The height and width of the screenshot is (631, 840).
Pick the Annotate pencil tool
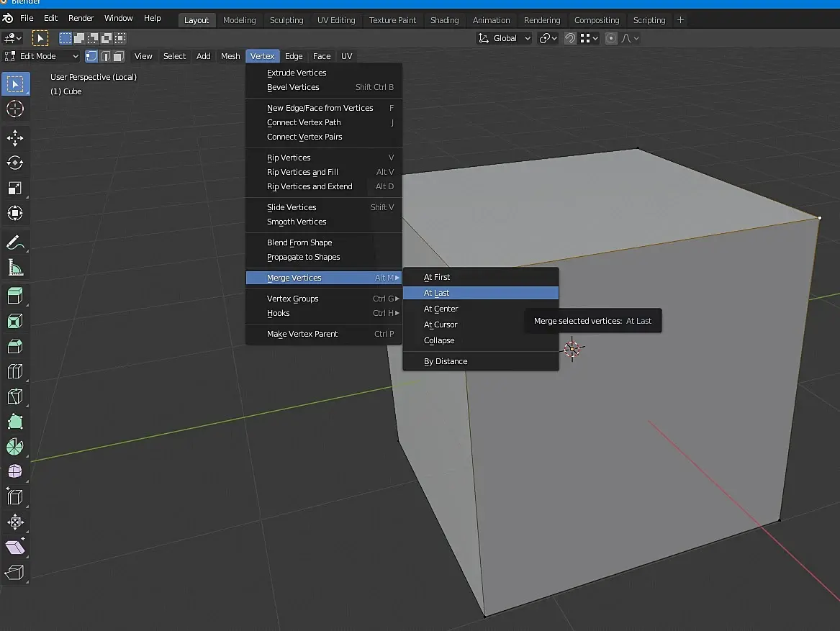coord(15,242)
